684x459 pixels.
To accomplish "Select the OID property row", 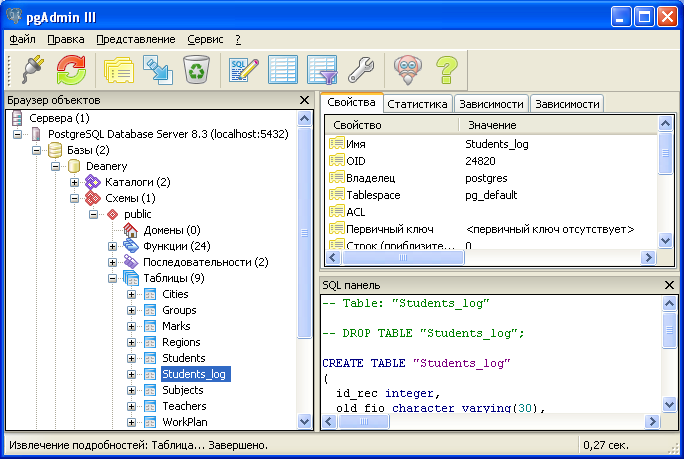I will [x=491, y=161].
